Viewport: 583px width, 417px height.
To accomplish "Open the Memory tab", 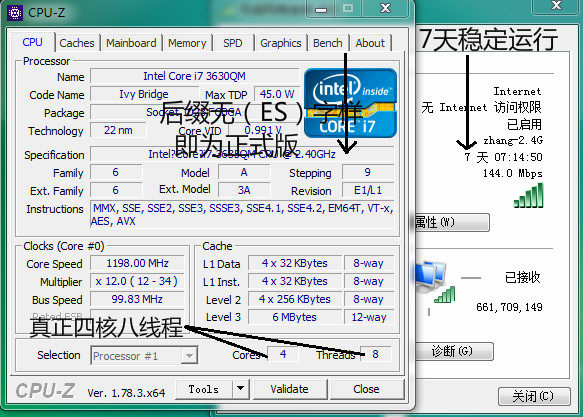I will [187, 43].
